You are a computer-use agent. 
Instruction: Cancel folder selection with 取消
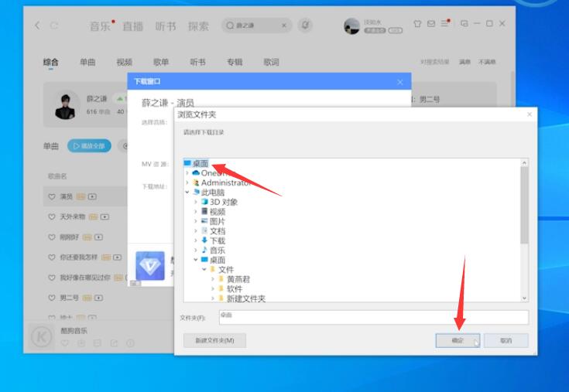[x=506, y=340]
